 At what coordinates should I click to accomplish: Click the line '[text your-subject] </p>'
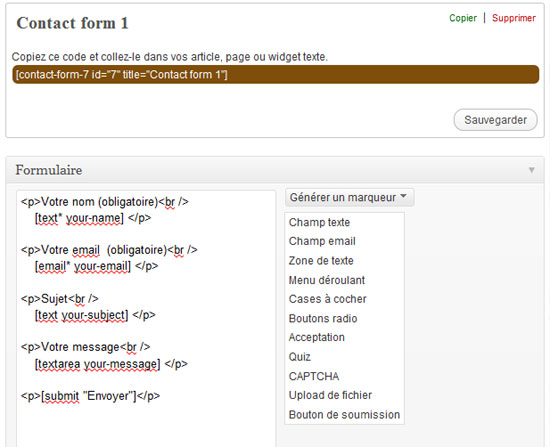coord(95,315)
